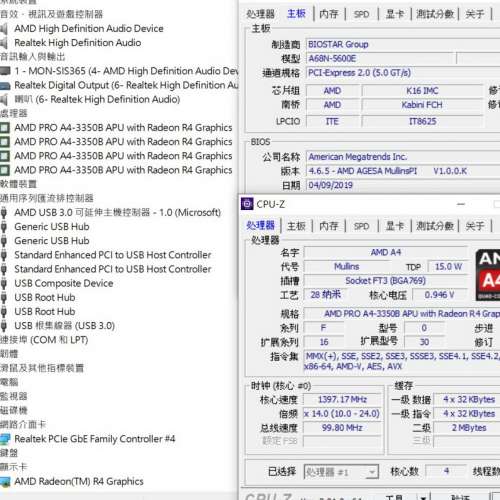Click the AMD A4 processor logo
The image size is (500, 500).
(x=488, y=275)
